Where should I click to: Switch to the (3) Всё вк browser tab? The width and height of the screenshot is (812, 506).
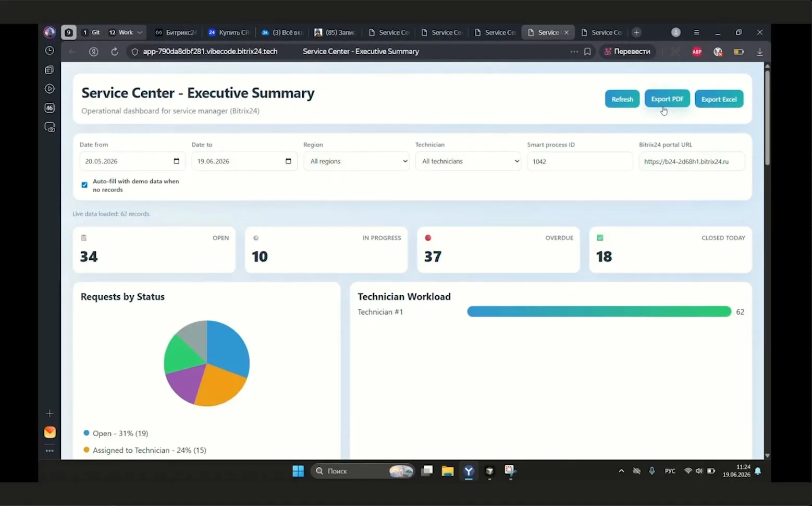pos(282,32)
